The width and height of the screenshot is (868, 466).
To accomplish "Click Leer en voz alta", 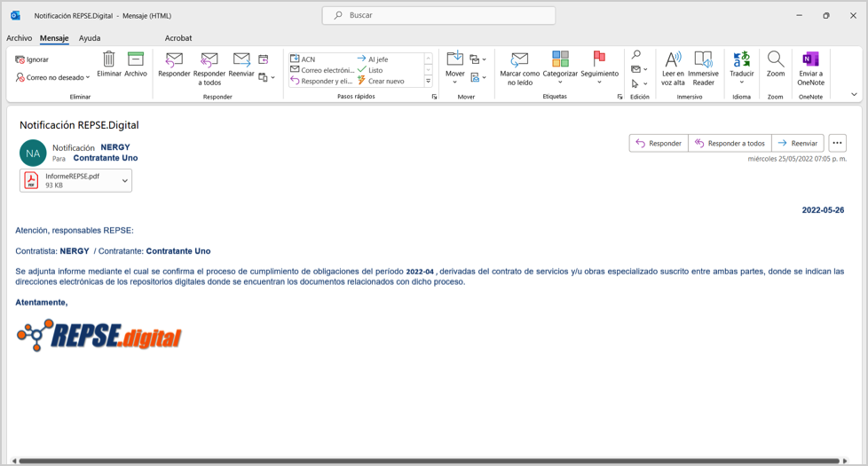I will point(673,68).
